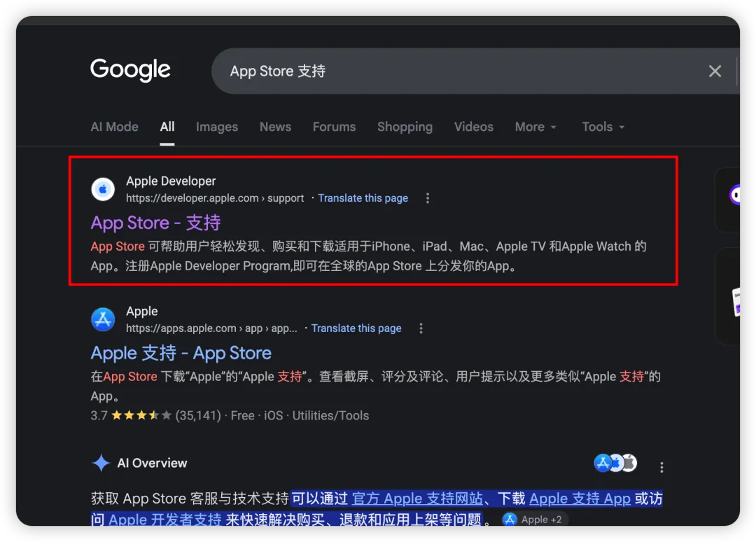Click the developer.apple.com support URL
Image resolution: width=756 pixels, height=542 pixels.
215,198
